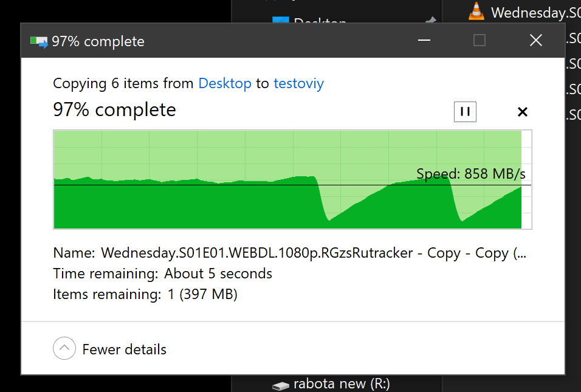
Task: Click the Fewer details label
Action: pos(124,349)
